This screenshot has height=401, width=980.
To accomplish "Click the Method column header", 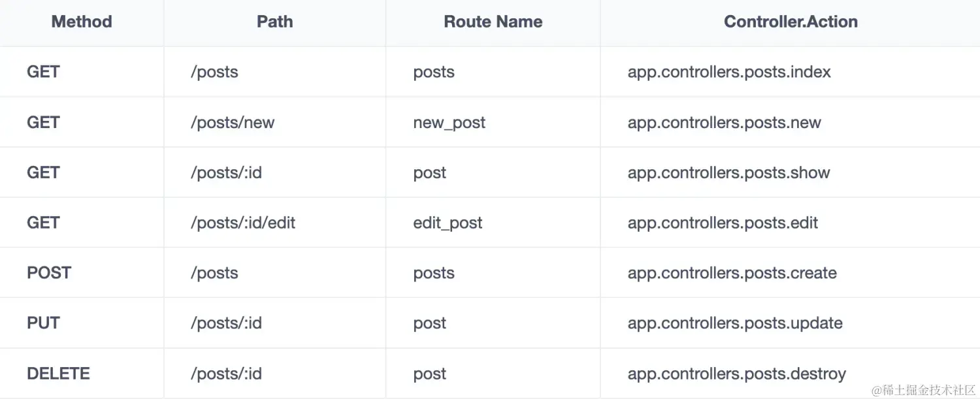I will tap(82, 22).
